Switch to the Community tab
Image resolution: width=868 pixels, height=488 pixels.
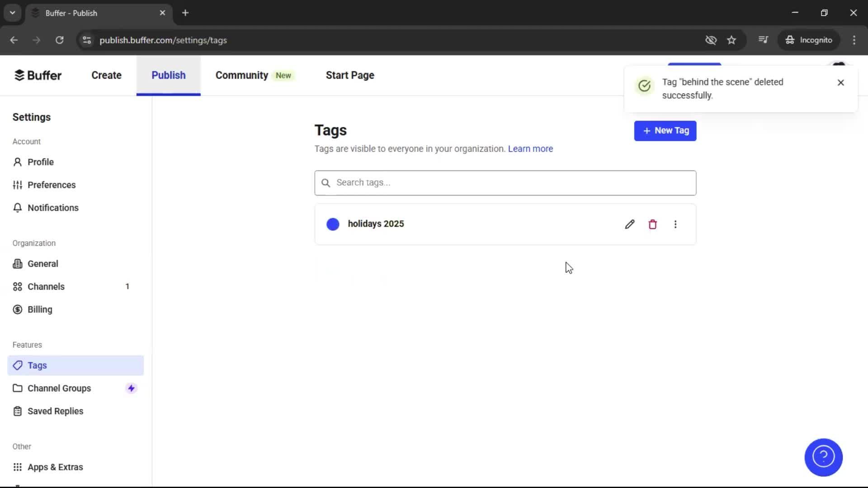coord(241,75)
